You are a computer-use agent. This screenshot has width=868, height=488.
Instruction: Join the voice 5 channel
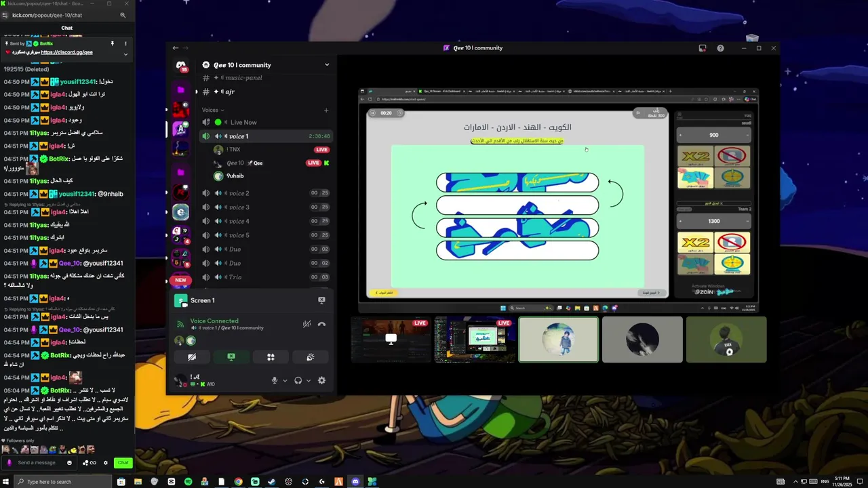click(266, 235)
